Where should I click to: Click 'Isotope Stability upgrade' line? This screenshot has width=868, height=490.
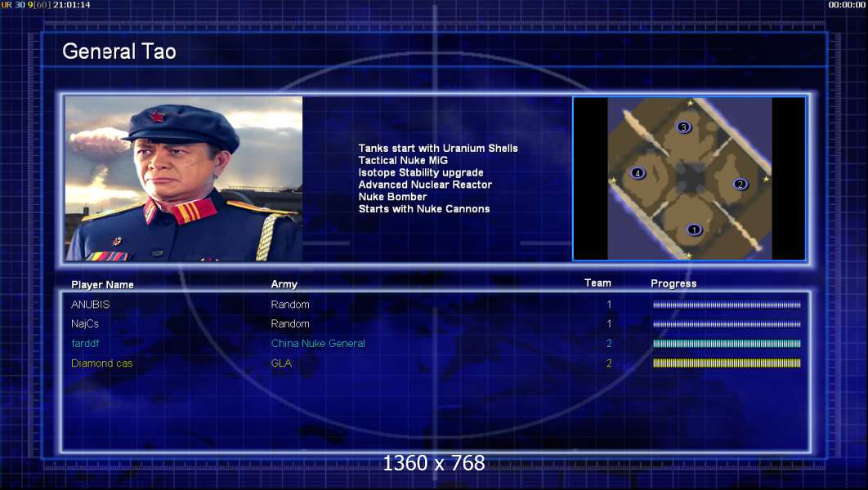pos(421,172)
